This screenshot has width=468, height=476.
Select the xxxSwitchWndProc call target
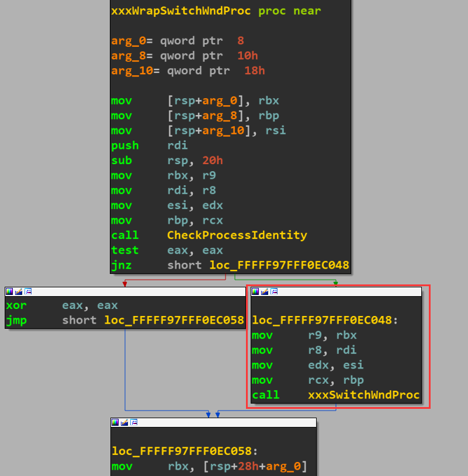(x=364, y=395)
